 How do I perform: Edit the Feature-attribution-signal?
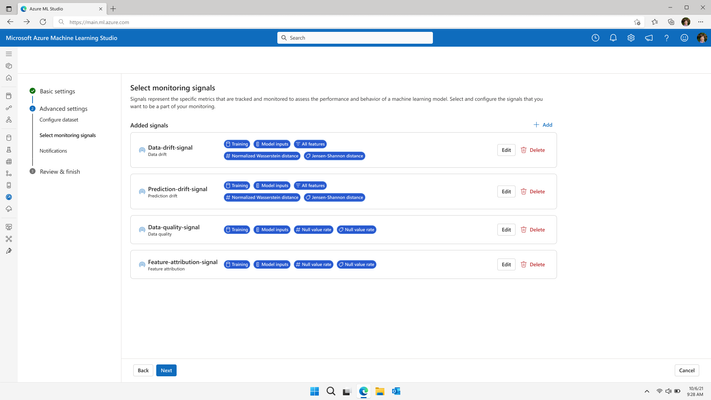click(x=506, y=264)
